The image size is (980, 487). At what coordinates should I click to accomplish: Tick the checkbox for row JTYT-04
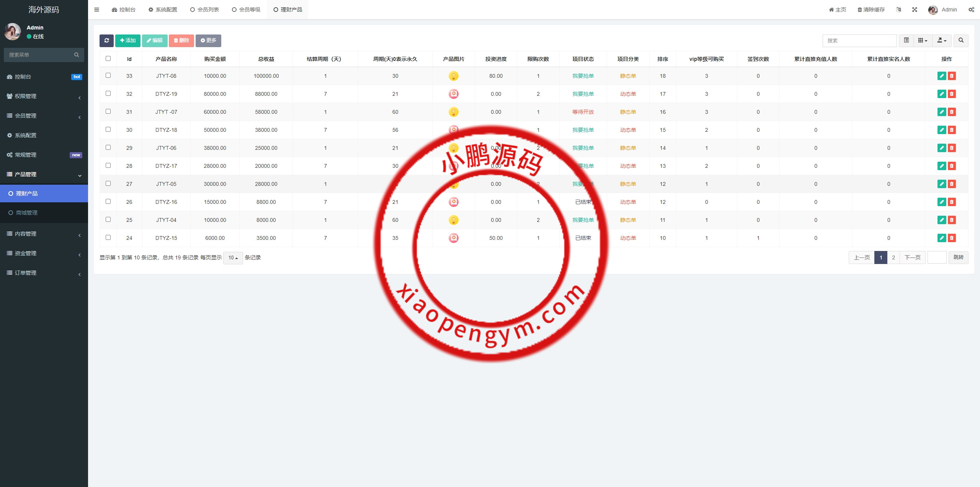(x=108, y=220)
